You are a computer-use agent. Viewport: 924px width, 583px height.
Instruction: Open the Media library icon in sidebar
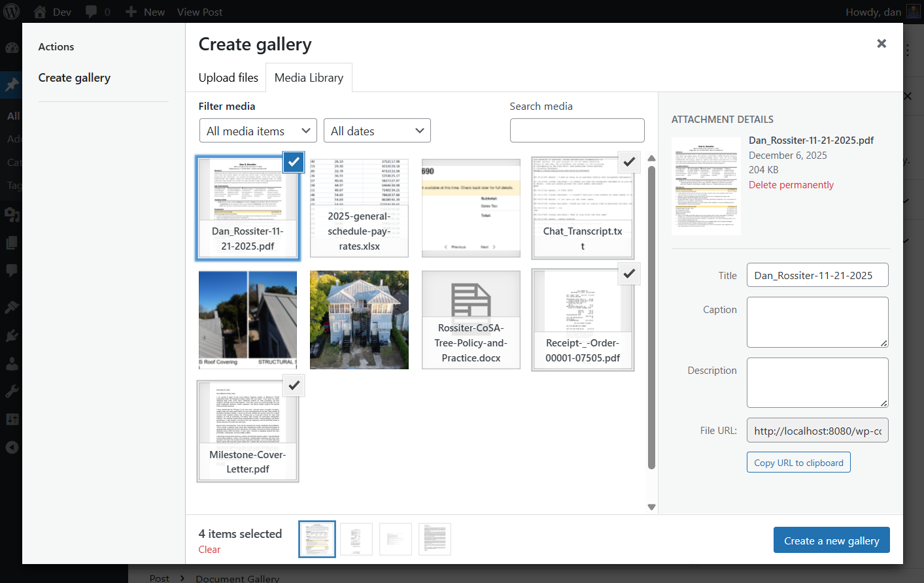(10, 214)
